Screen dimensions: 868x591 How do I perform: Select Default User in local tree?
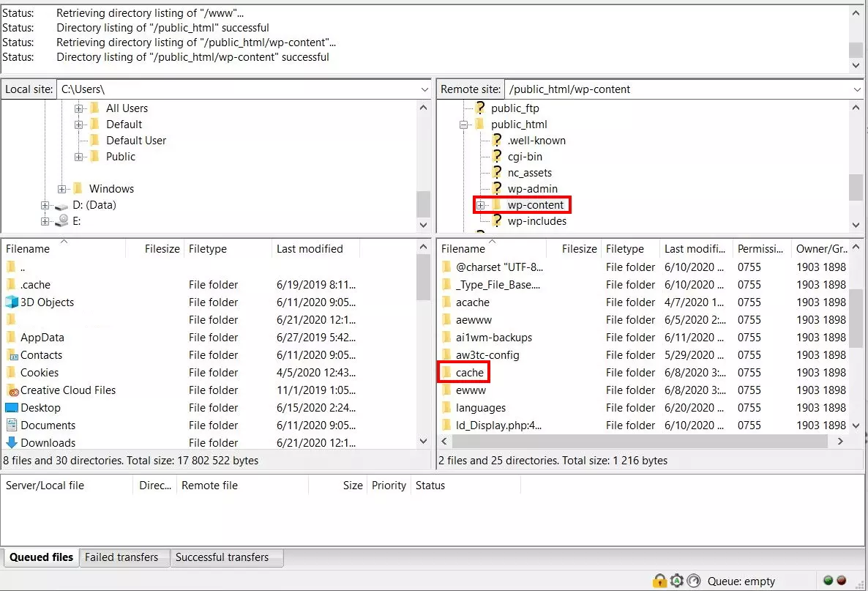click(x=136, y=140)
